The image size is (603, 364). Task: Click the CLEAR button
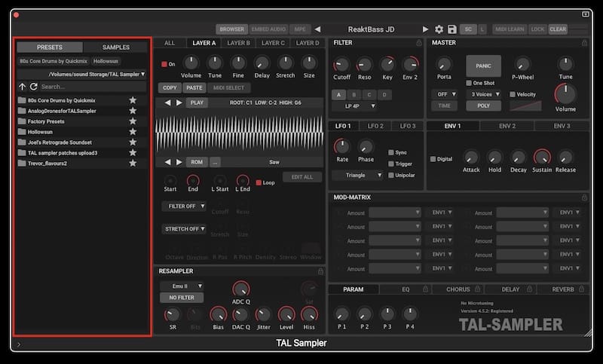pyautogui.click(x=558, y=29)
